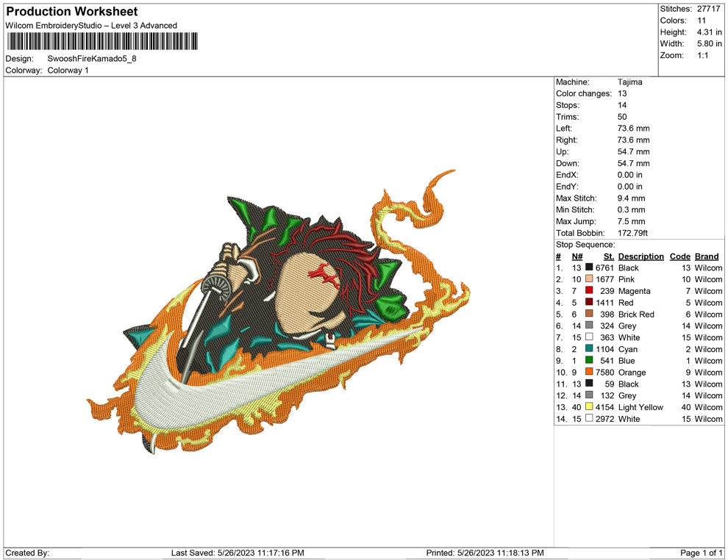Click the 'Last Saved: 5/26/2023 11:17:16 PM' footer text

(238, 553)
